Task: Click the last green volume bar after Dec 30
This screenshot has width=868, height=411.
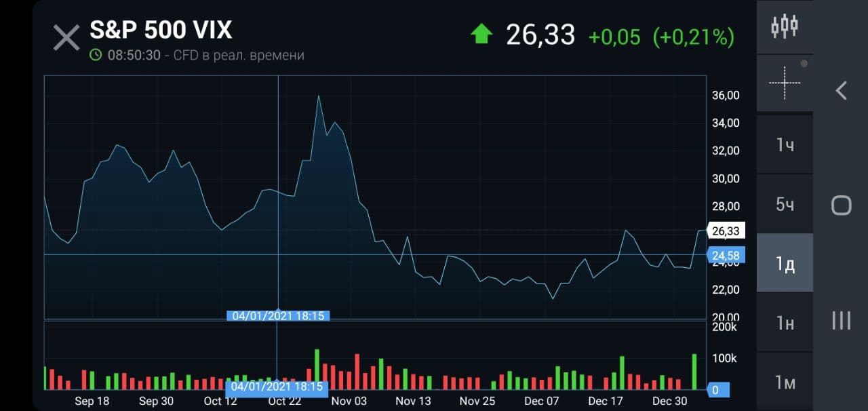Action: 694,372
